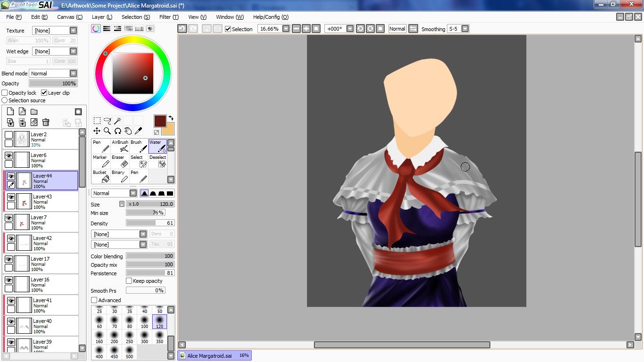
Task: Choose the AirBrush tool
Action: [x=121, y=146]
